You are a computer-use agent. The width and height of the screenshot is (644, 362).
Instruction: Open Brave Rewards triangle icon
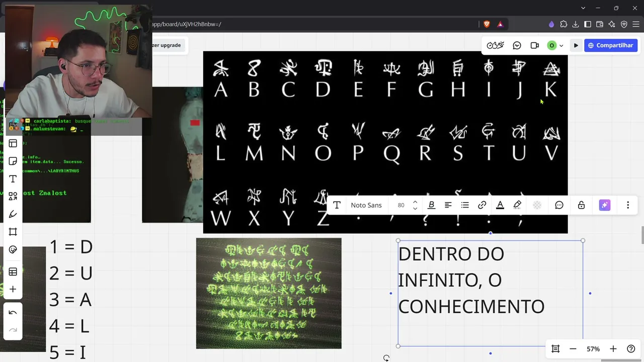click(500, 24)
